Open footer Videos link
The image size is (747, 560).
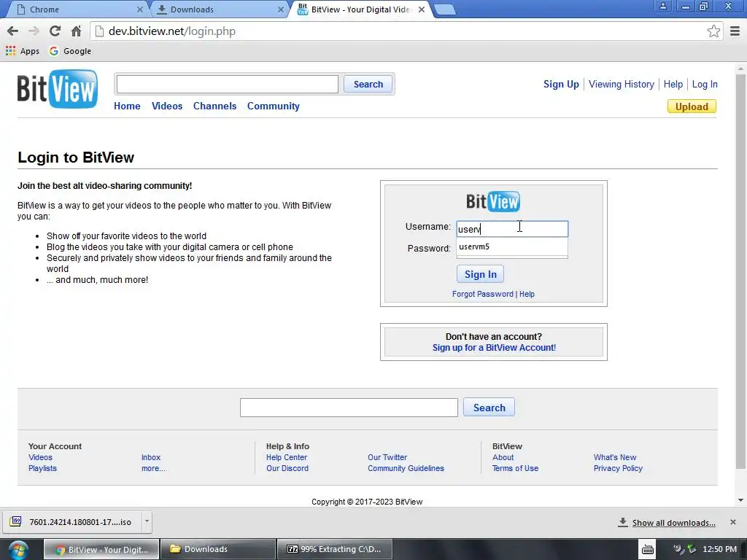pos(41,457)
